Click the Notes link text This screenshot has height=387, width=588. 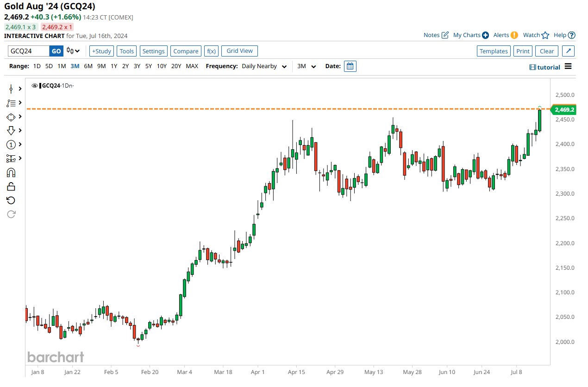click(x=432, y=35)
